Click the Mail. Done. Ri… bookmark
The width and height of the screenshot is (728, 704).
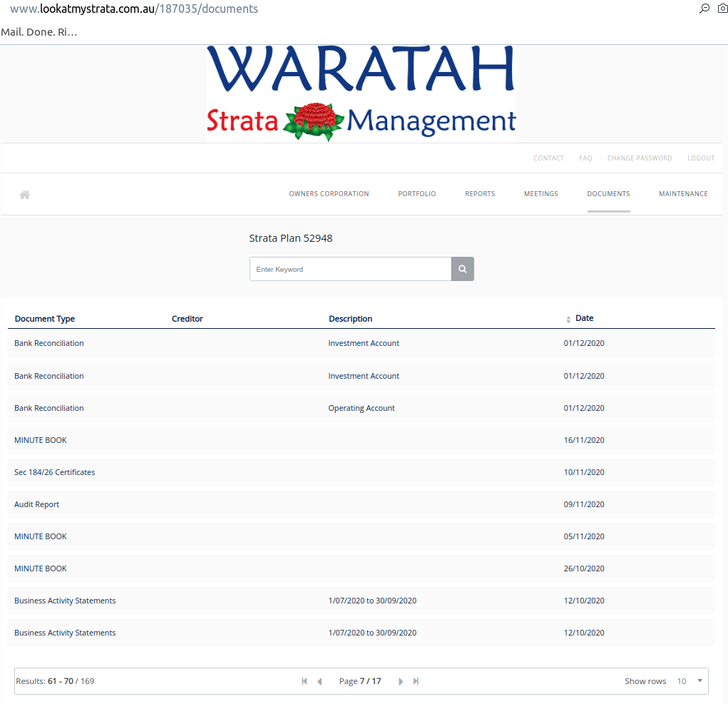coord(39,32)
